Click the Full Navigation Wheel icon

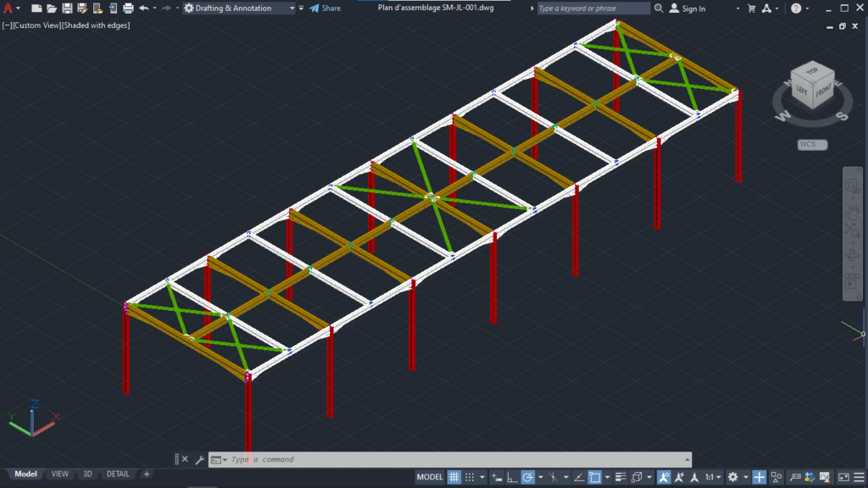[853, 186]
